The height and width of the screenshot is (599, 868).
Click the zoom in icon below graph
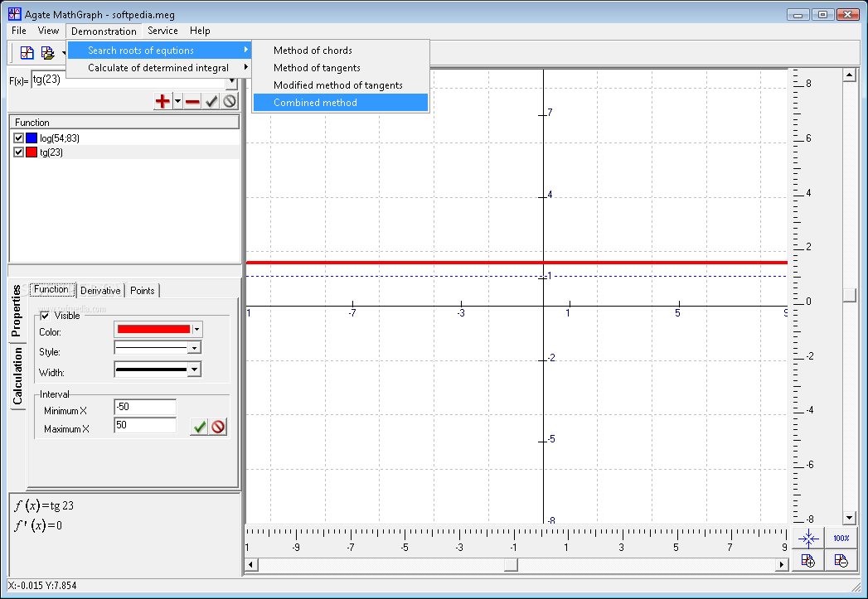(x=808, y=560)
